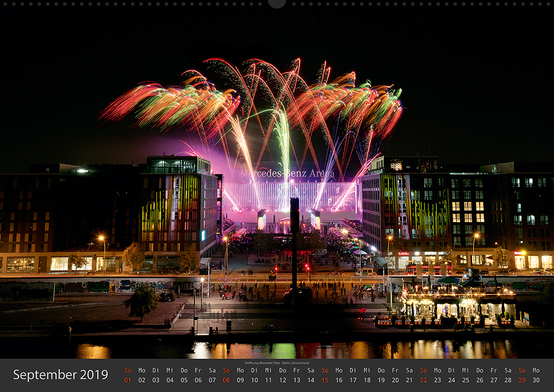Select date 05 in the calendar strip

pos(184,380)
